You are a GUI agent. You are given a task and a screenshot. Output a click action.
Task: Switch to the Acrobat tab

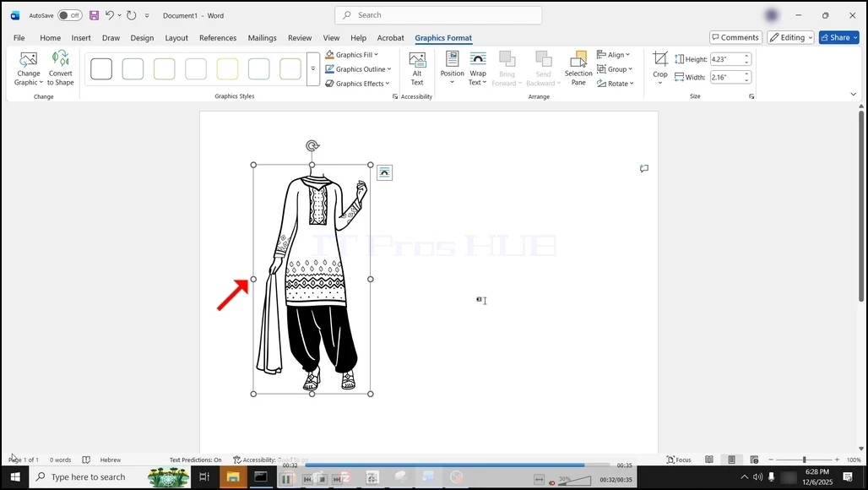pos(390,38)
